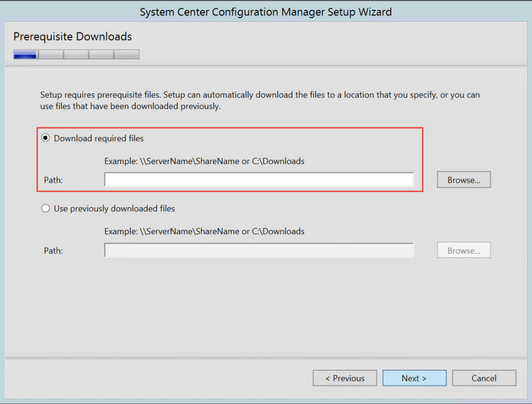Go back with the Previous button
This screenshot has width=532, height=404.
(x=345, y=378)
